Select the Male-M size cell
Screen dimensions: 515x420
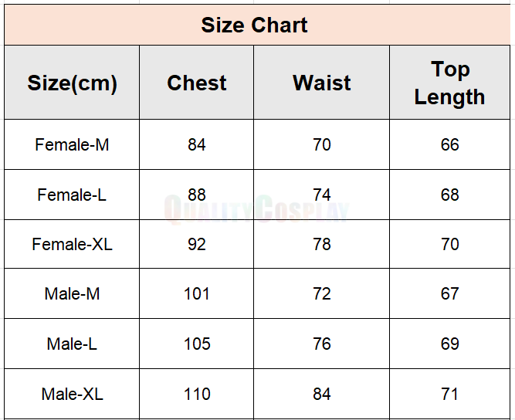coord(72,293)
